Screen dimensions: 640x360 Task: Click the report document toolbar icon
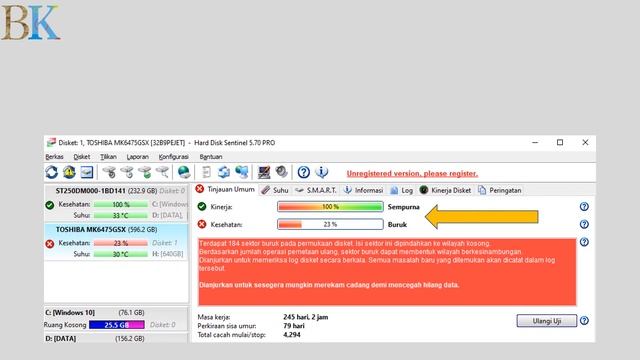pyautogui.click(x=206, y=172)
